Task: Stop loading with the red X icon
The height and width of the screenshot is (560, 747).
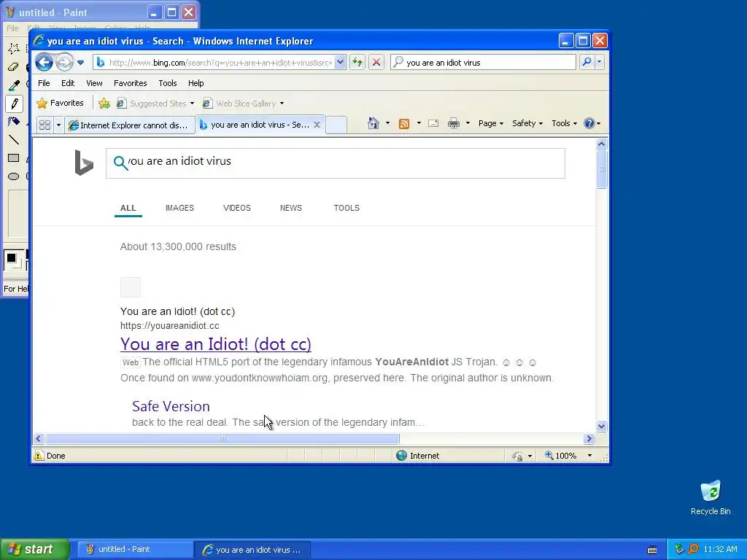Action: [x=376, y=62]
